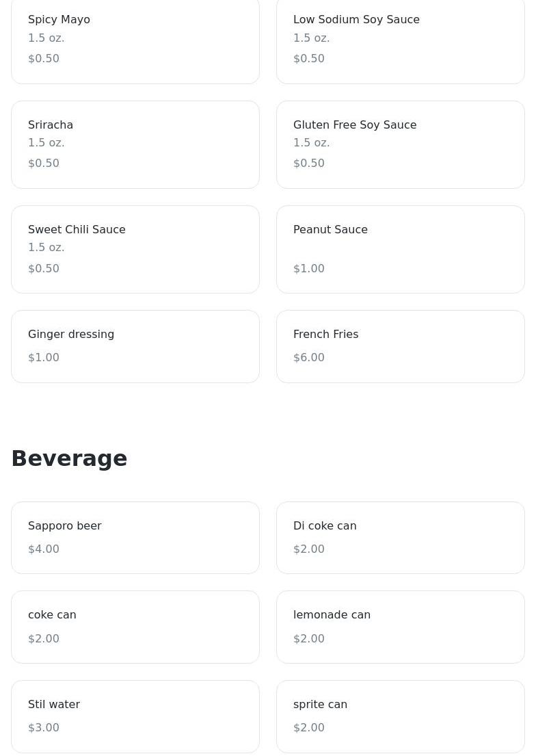
Task: Choose the Sriracha sauce card
Action: tap(135, 144)
